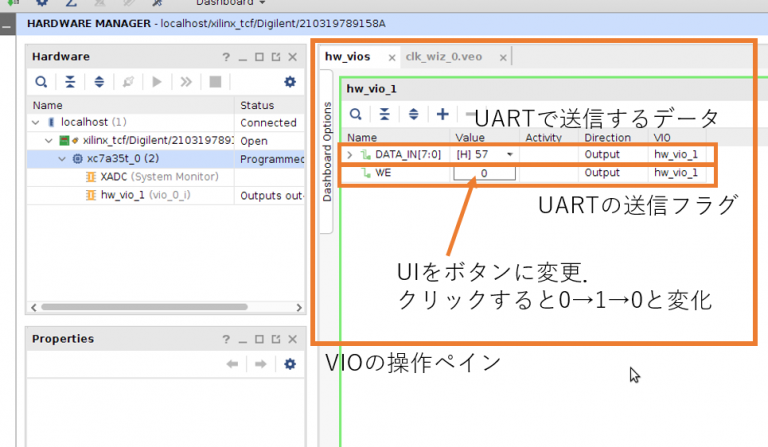Open the Dashboard Options side panel
768x447 pixels.
tap(325, 150)
